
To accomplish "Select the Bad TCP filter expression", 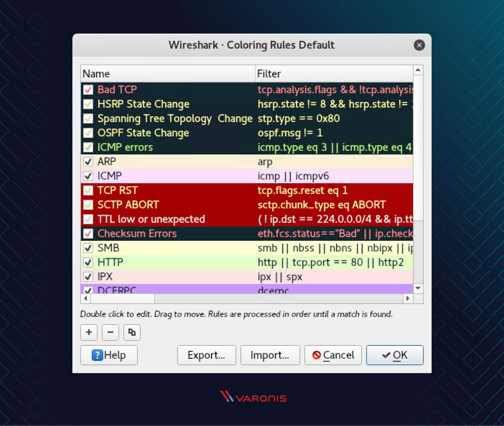I will tap(335, 90).
